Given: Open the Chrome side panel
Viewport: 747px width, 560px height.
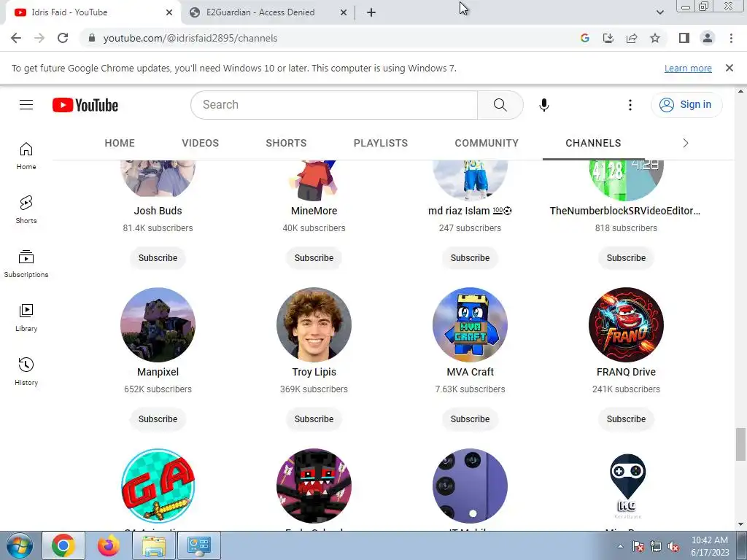Looking at the screenshot, I should point(684,38).
